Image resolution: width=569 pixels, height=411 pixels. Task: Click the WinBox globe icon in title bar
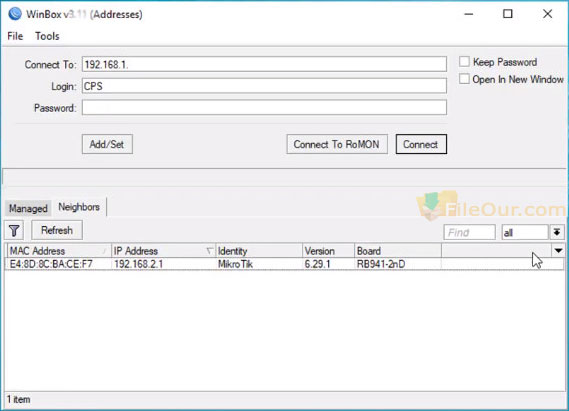click(15, 13)
